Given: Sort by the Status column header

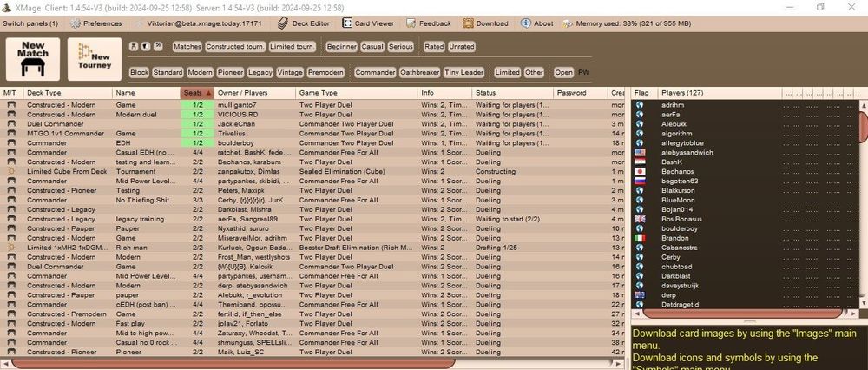Looking at the screenshot, I should [x=513, y=93].
